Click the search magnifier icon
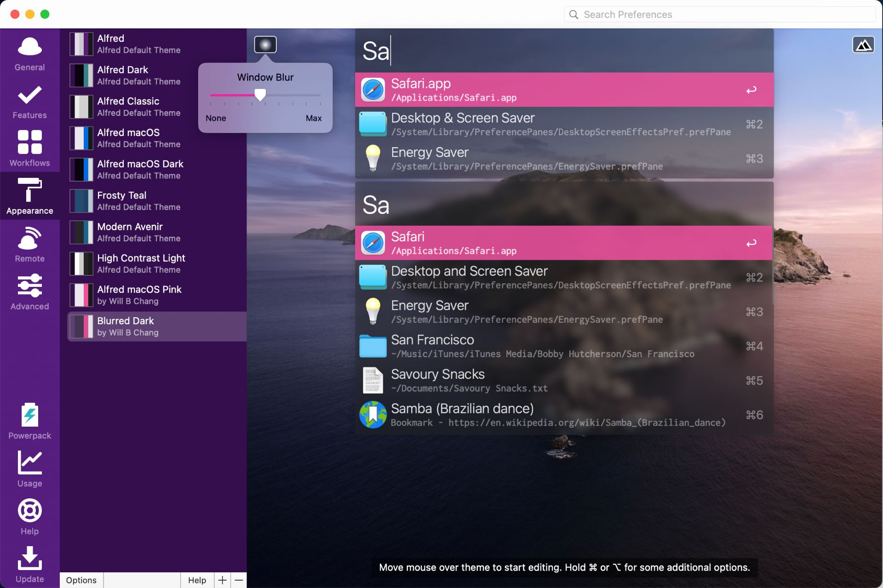 (x=573, y=15)
